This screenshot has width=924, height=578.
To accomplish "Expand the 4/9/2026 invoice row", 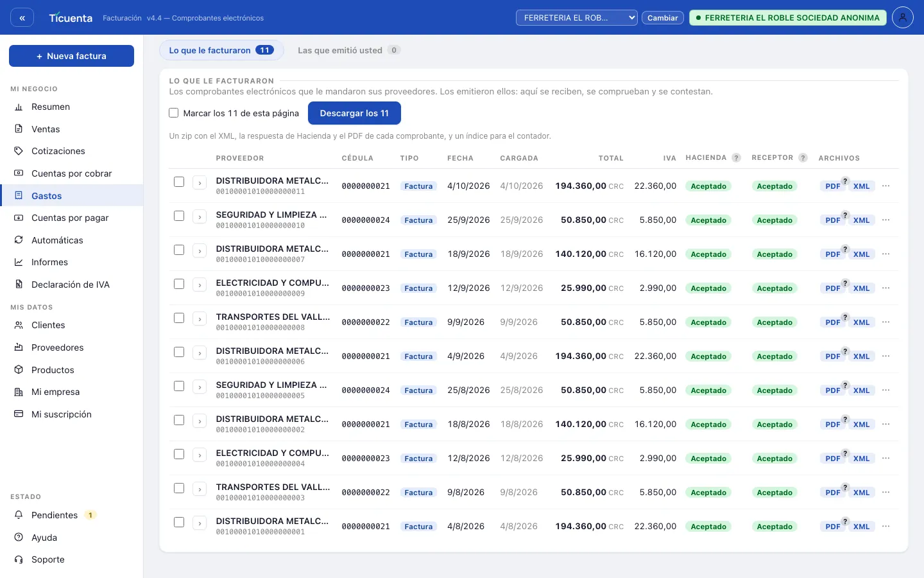I will click(x=200, y=353).
